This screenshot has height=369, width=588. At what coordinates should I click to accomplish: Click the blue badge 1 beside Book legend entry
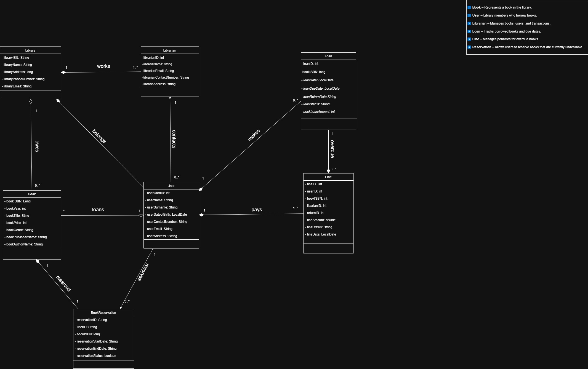pos(469,7)
